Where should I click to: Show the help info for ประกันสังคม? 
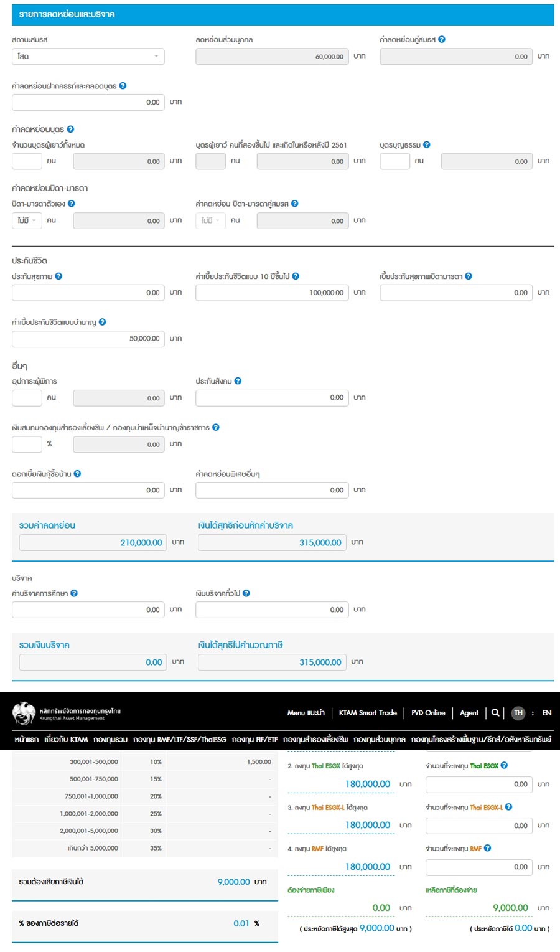tap(238, 381)
